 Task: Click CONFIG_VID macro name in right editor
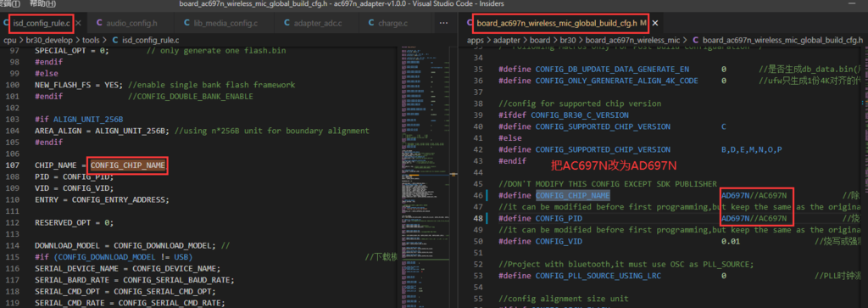pyautogui.click(x=559, y=242)
